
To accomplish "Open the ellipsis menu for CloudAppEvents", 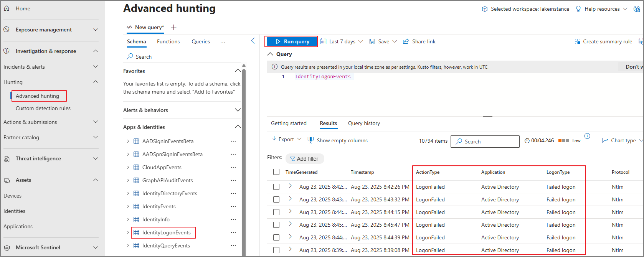I will click(x=233, y=167).
